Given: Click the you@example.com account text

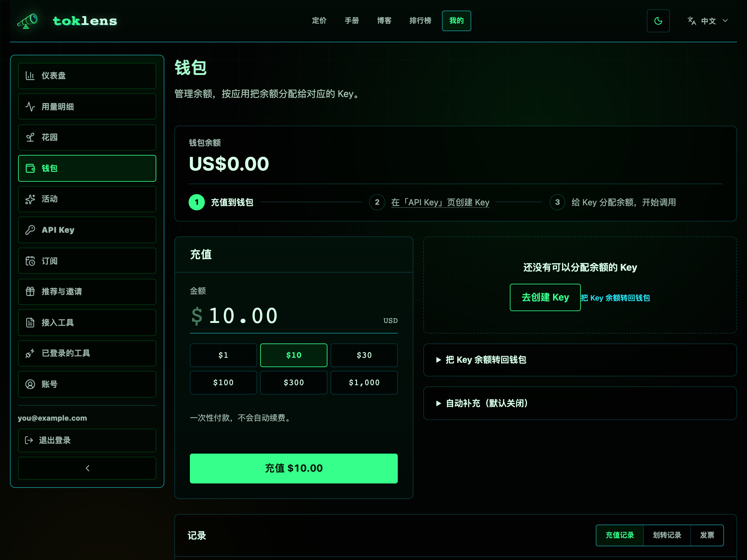Looking at the screenshot, I should (x=52, y=418).
